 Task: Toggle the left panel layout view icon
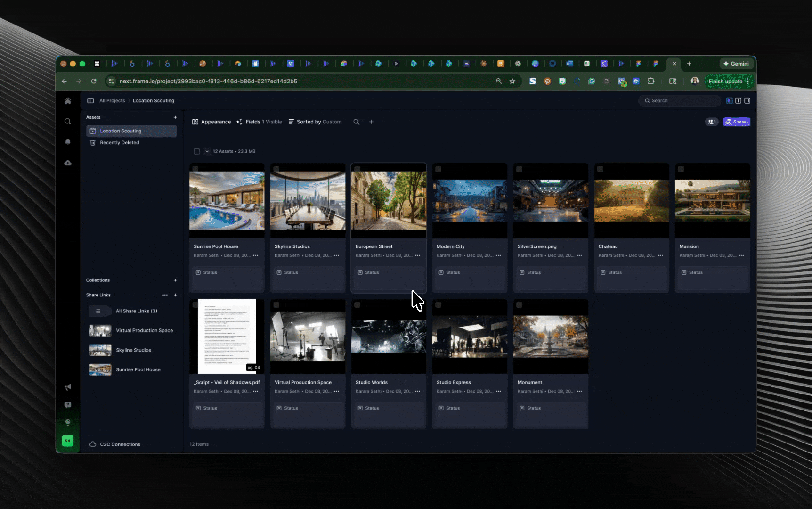pyautogui.click(x=729, y=100)
